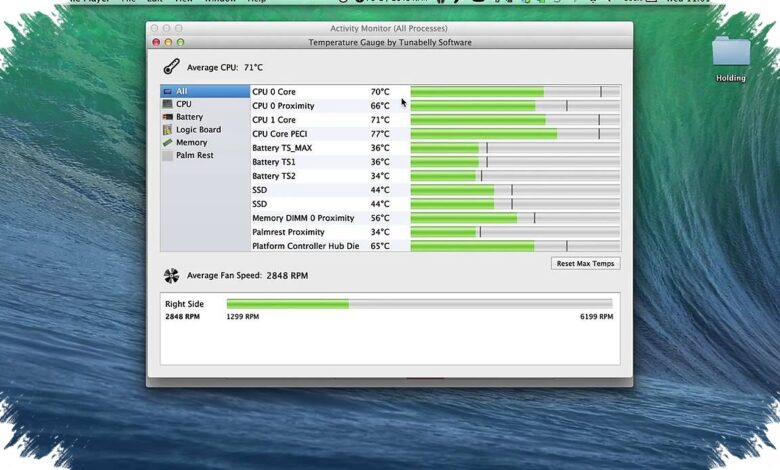Image resolution: width=780 pixels, height=470 pixels.
Task: Click the CPU Core PECI temperature bar
Action: coord(515,134)
